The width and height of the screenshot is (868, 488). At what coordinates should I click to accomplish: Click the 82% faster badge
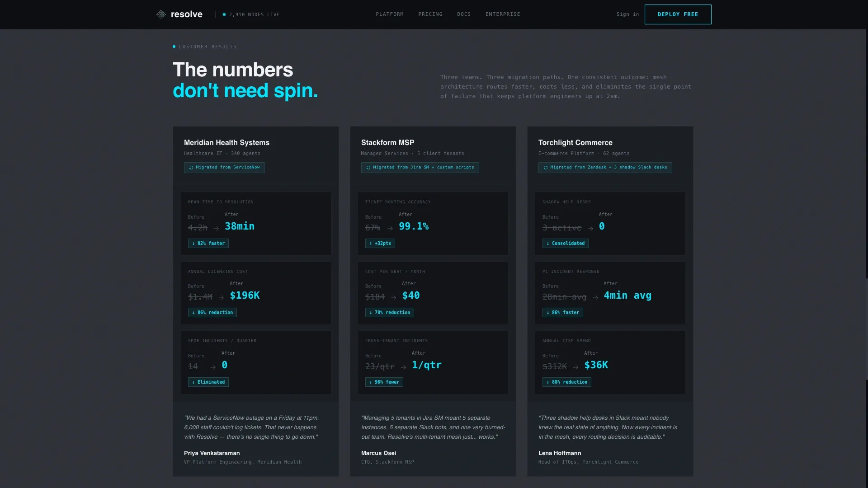208,244
